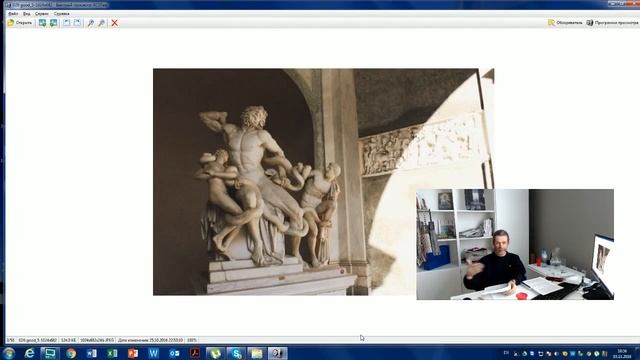Viewport: 640px width, 360px height.
Task: Rotate the image counterclockwise
Action: click(67, 23)
